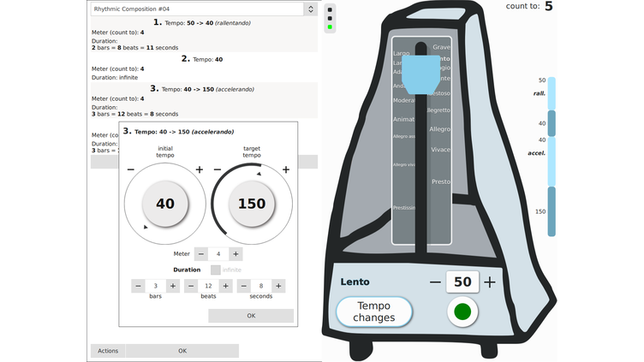Open the Tempo changes panel button
This screenshot has width=644, height=362.
[374, 312]
